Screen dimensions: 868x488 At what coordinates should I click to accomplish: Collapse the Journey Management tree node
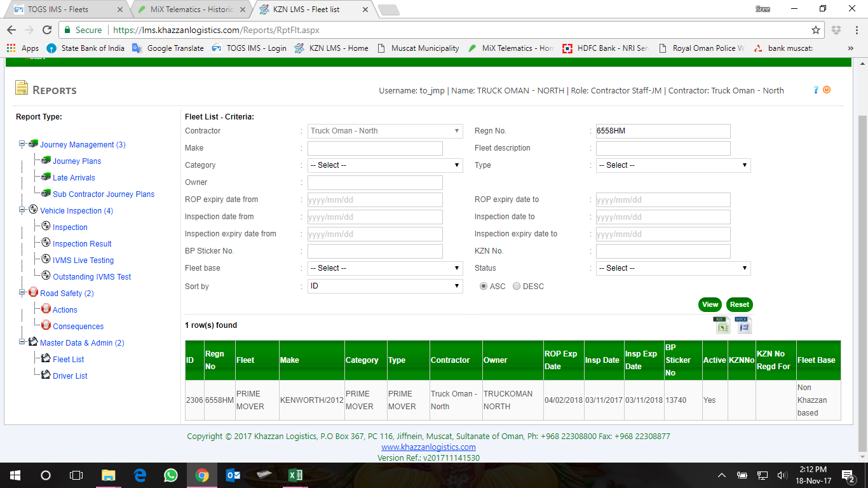pos(22,144)
